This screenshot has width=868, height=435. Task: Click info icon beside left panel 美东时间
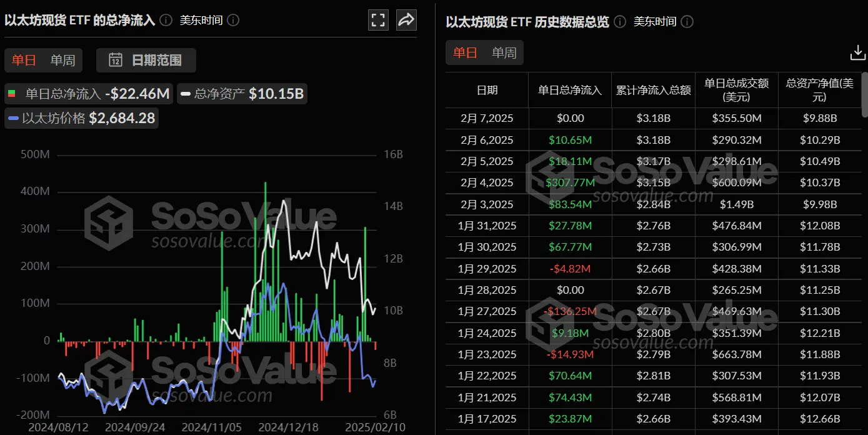tap(233, 20)
